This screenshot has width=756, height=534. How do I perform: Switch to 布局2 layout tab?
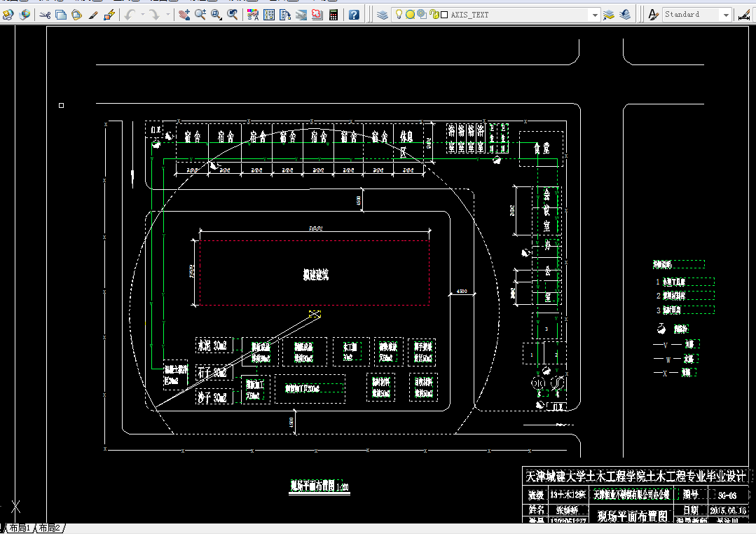[50, 528]
